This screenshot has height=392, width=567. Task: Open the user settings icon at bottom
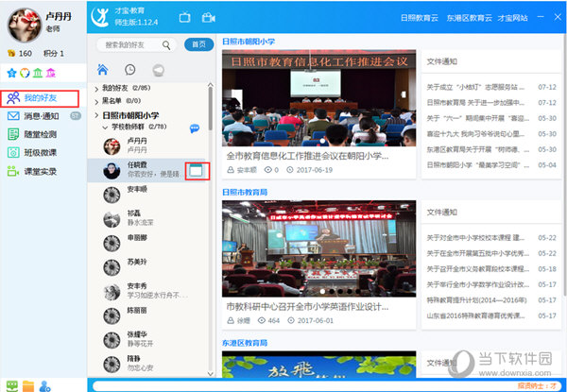[44, 385]
